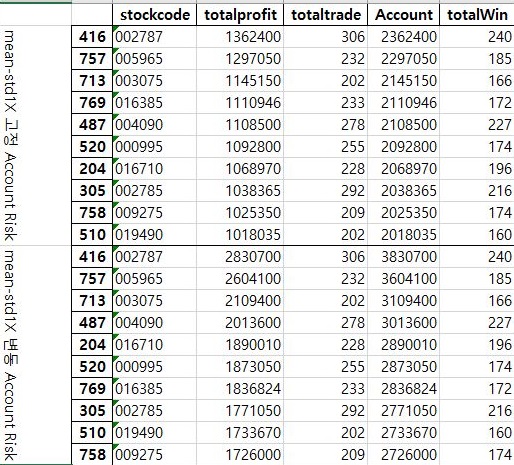The height and width of the screenshot is (465, 514).
Task: Click Account cell 2092800
Action: tap(404, 147)
